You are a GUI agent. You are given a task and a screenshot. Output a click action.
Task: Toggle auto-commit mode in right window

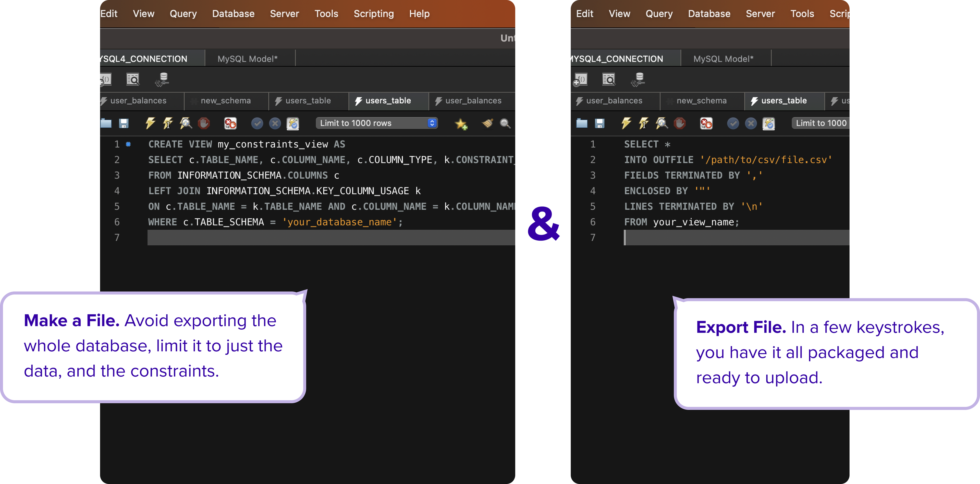point(768,123)
